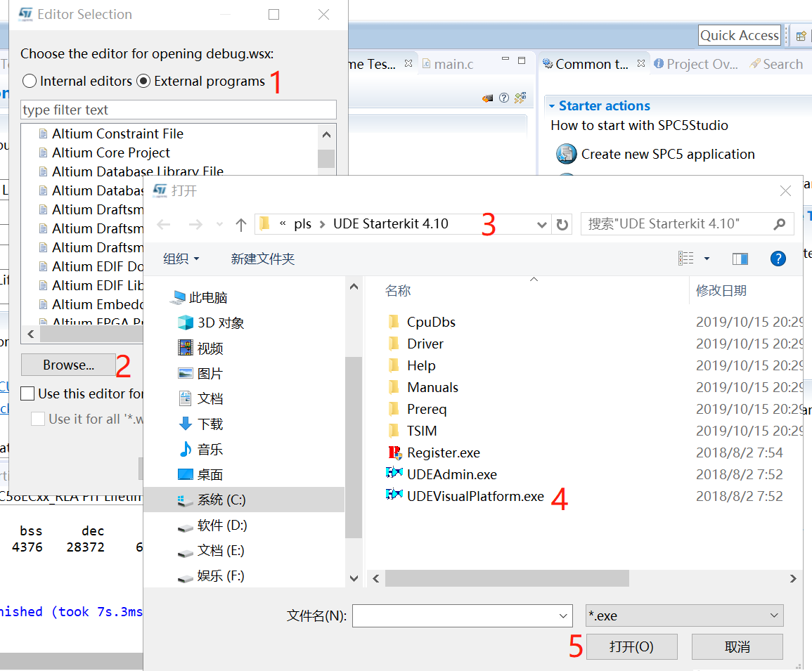
Task: Open 文档 folder in navigation pane
Action: (201, 398)
